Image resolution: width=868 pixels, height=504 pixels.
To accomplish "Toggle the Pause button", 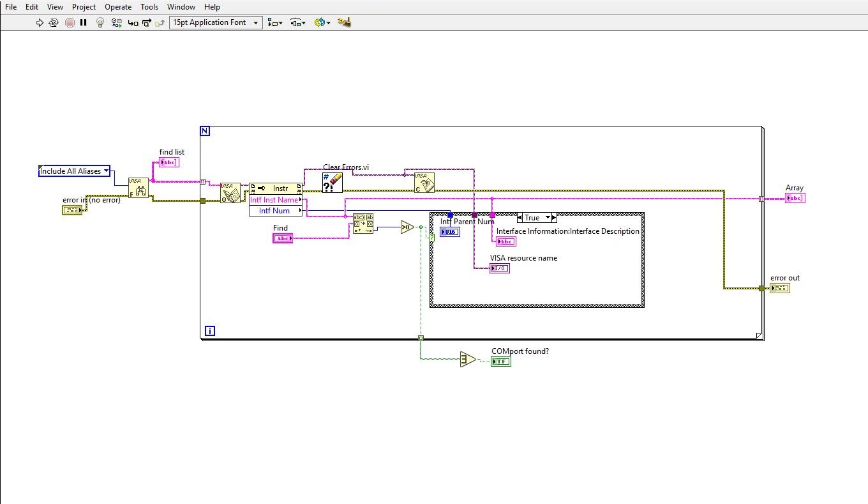I will click(84, 22).
